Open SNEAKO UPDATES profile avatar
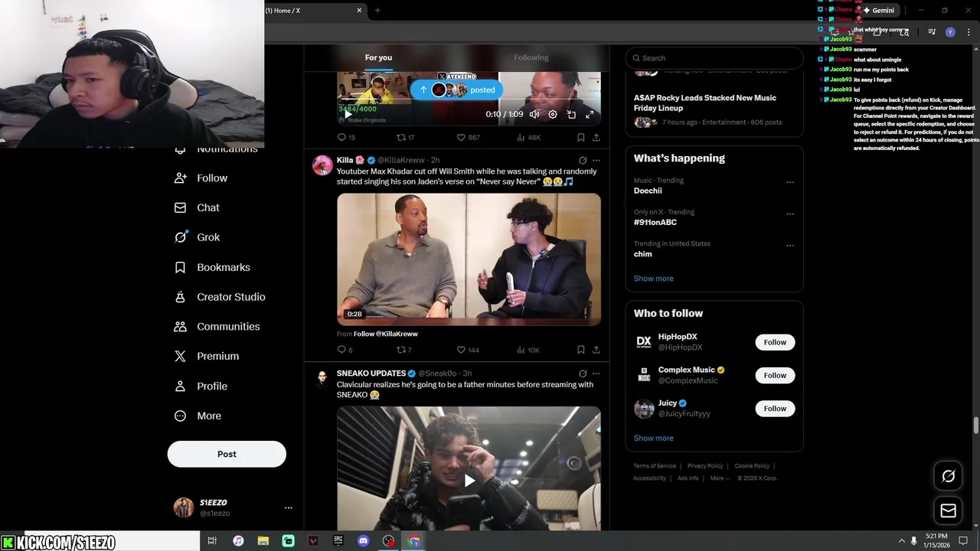The height and width of the screenshot is (551, 980). 322,378
